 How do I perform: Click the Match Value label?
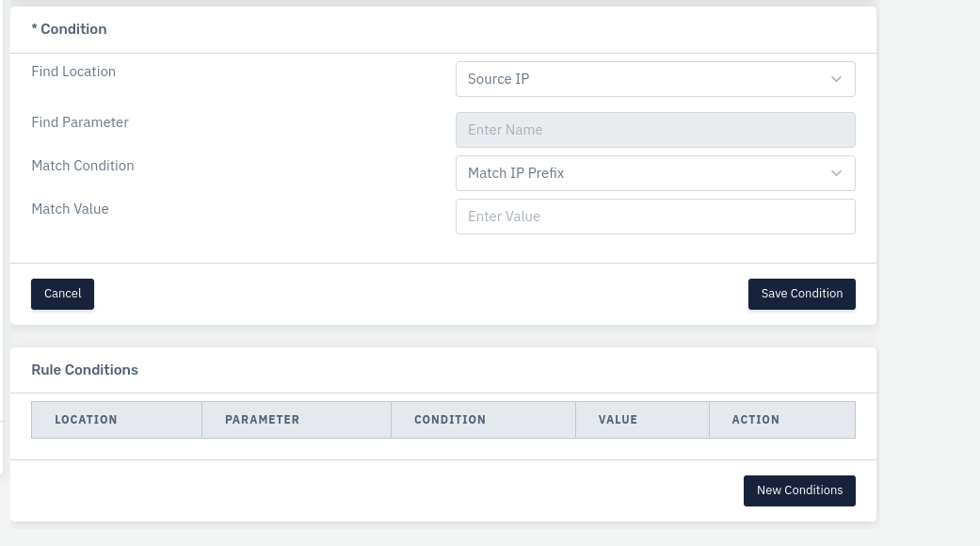pos(70,209)
